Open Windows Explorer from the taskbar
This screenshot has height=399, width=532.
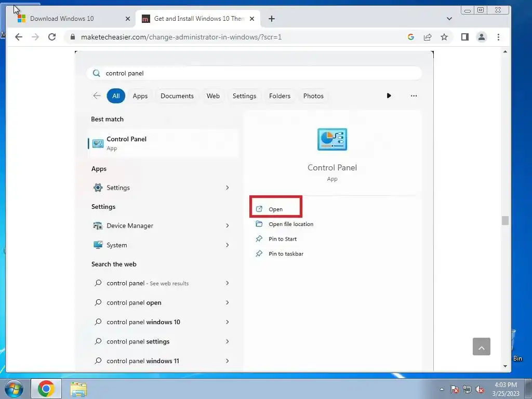(78, 389)
